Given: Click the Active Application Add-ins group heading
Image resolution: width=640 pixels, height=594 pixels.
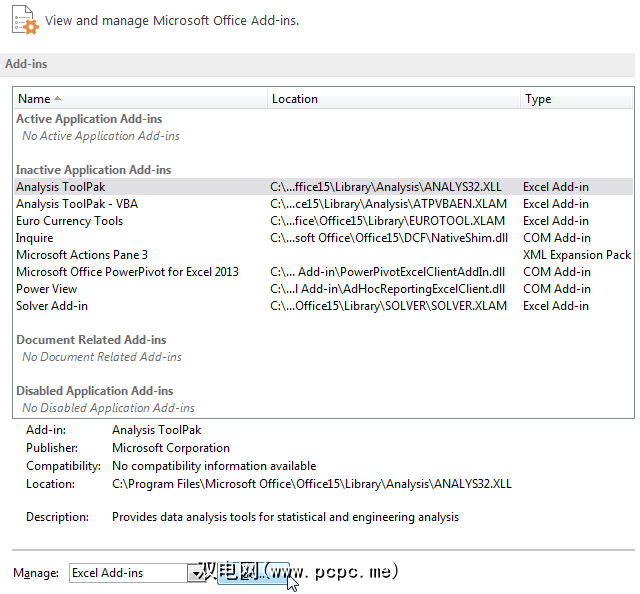Looking at the screenshot, I should 89,119.
